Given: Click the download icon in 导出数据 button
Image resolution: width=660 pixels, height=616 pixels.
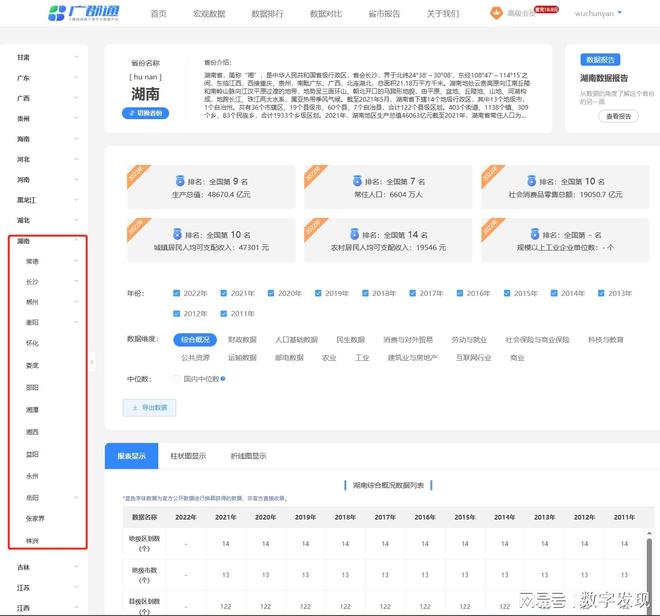Looking at the screenshot, I should click(135, 408).
